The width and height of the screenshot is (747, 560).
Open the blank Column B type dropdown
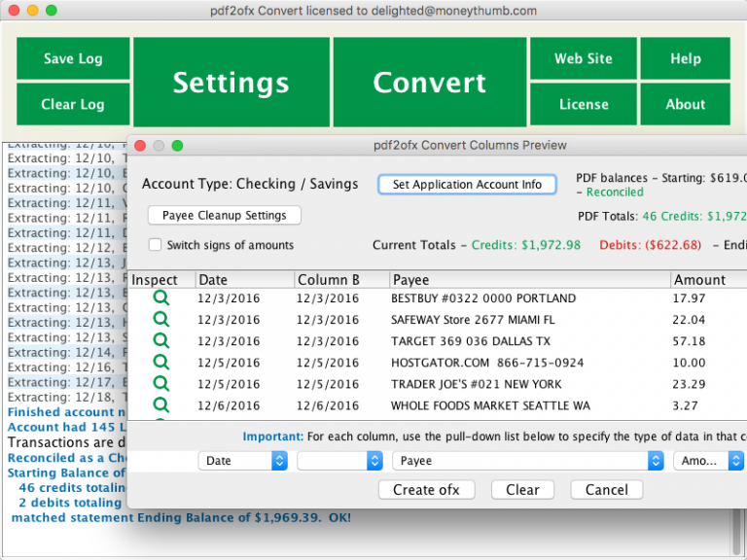(339, 461)
